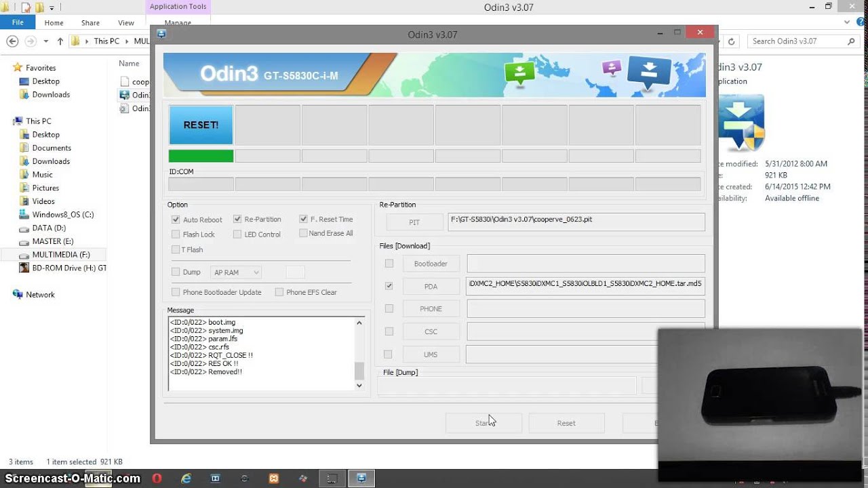Toggle the Auto Reboot checkbox
This screenshot has width=868, height=488.
point(176,220)
